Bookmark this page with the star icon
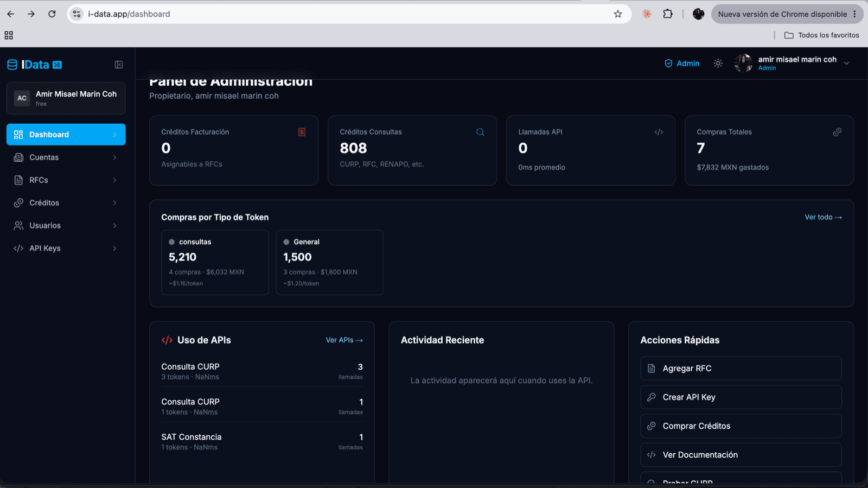This screenshot has width=868, height=488. coord(618,14)
